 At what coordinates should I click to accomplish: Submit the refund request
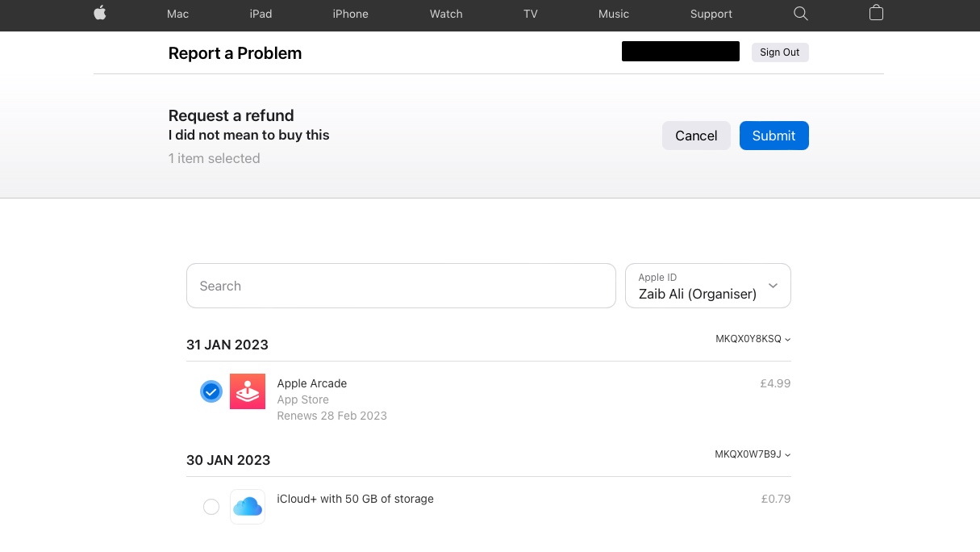[x=774, y=136]
